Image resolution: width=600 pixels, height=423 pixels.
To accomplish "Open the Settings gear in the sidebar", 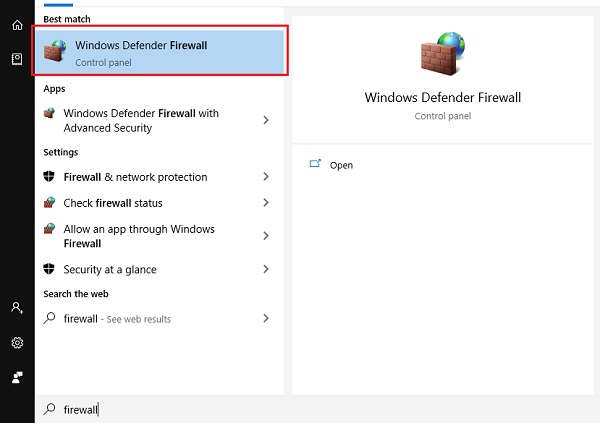I will pos(17,343).
